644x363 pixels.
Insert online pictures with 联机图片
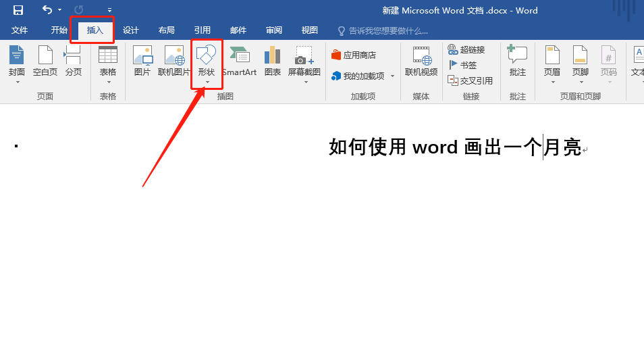coord(174,61)
